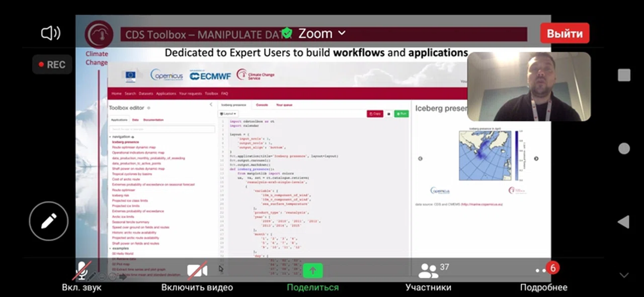
Task: Click Applications in the CDS site menu
Action: pos(166,94)
